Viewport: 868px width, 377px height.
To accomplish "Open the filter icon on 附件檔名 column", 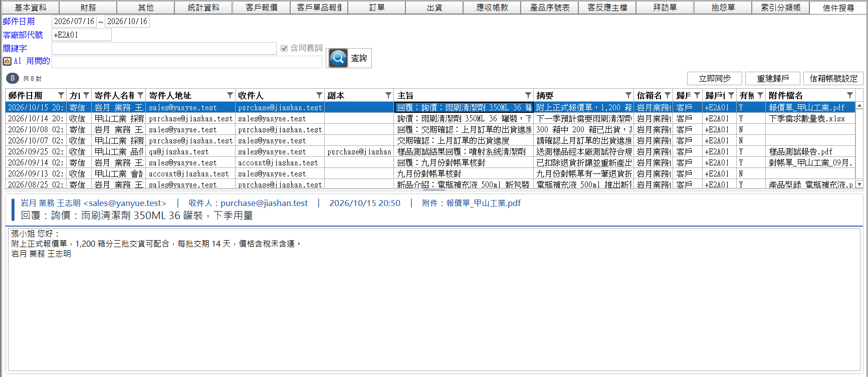I will tap(850, 95).
